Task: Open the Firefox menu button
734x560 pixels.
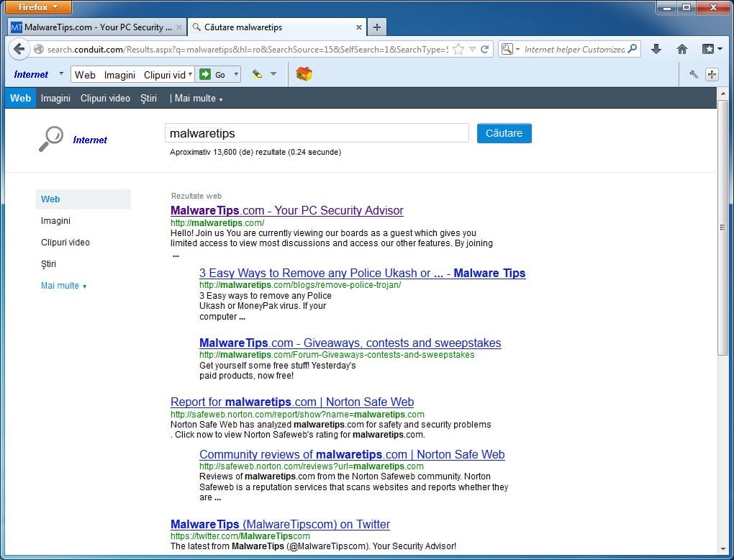Action: [39, 7]
